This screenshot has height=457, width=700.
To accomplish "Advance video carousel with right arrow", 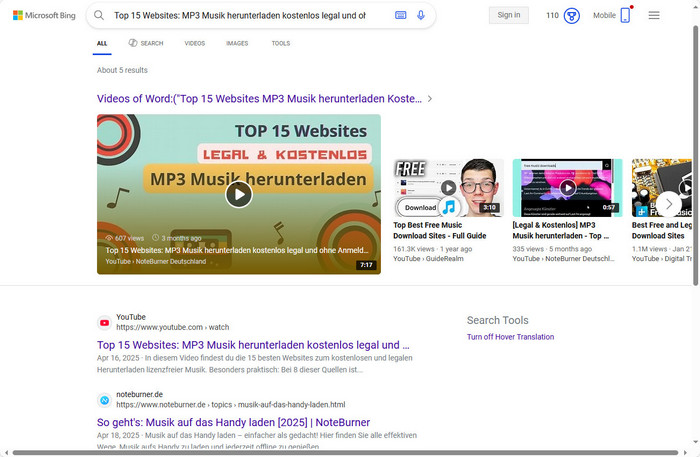I will tap(668, 204).
